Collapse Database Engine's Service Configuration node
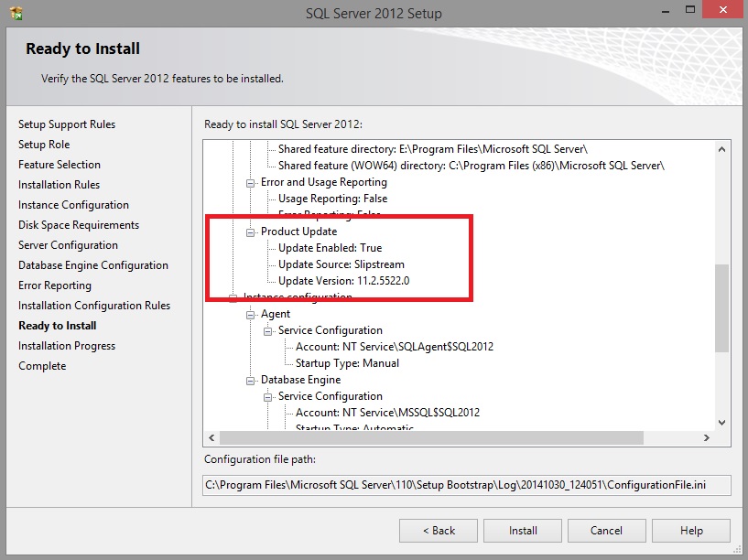Screen dimensions: 748x560 267,397
